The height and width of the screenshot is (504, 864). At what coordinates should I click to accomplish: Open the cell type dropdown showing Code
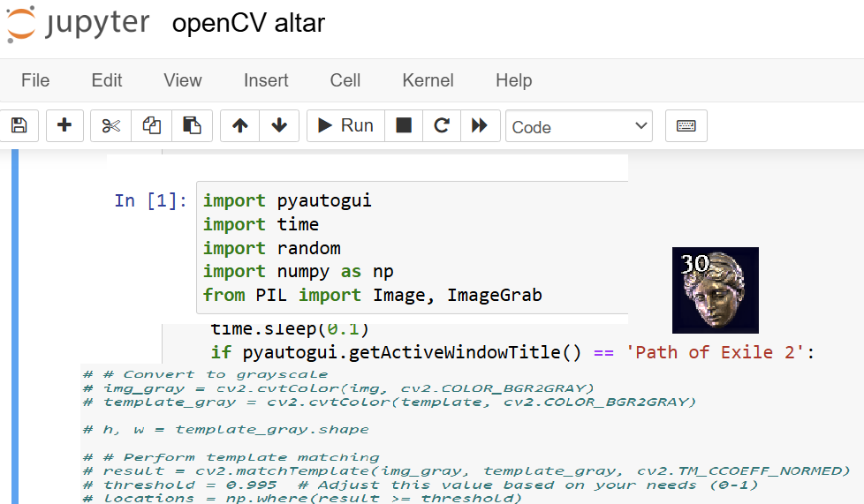click(580, 127)
